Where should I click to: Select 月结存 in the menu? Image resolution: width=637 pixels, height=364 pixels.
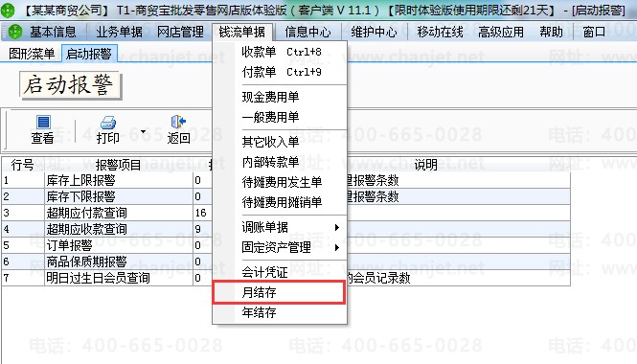click(x=279, y=292)
